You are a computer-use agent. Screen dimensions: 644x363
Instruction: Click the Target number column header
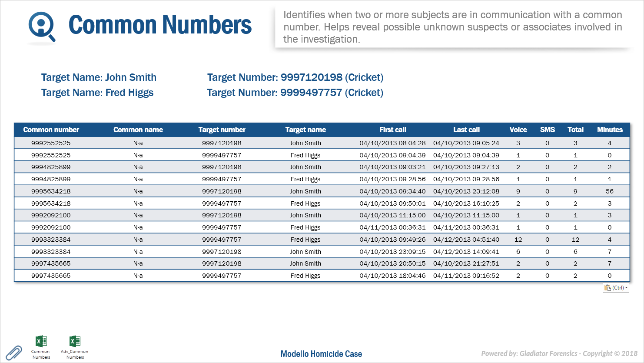222,130
